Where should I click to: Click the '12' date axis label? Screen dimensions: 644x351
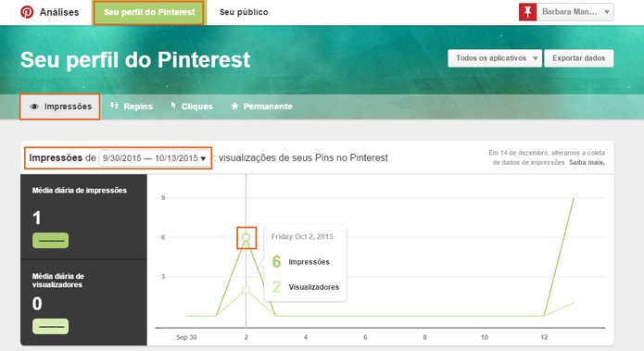544,337
